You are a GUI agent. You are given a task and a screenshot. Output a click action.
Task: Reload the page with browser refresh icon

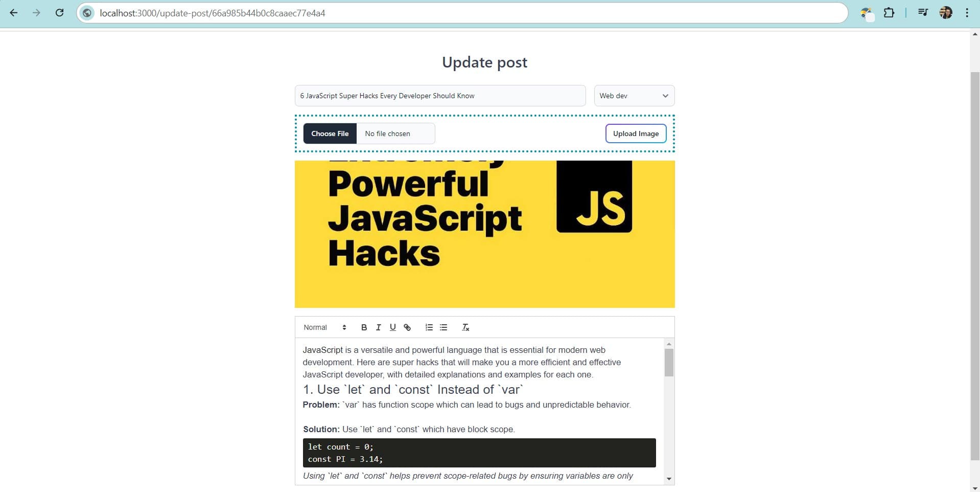pyautogui.click(x=59, y=13)
